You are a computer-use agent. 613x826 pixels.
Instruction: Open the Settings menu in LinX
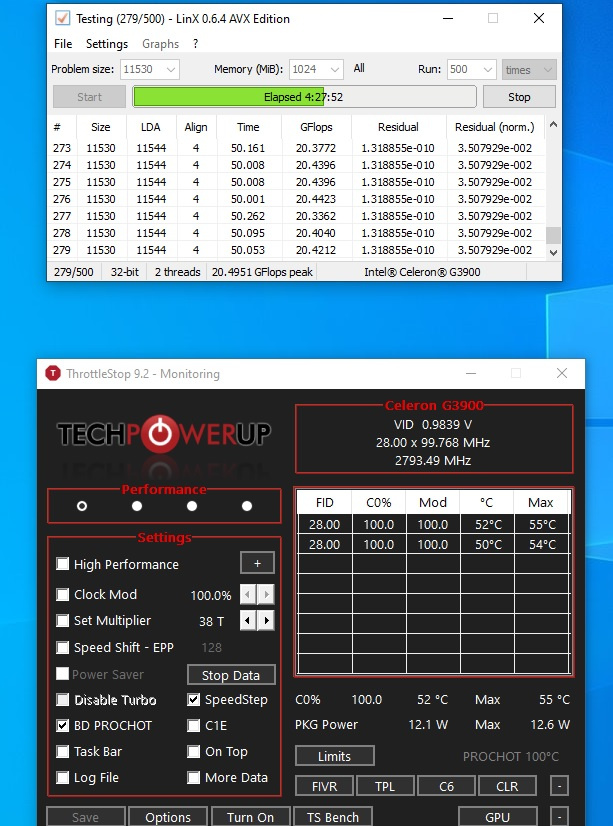[x=107, y=44]
